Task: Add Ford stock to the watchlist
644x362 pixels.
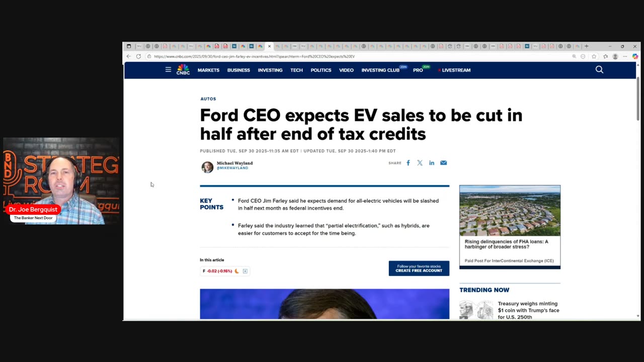Action: tap(245, 271)
